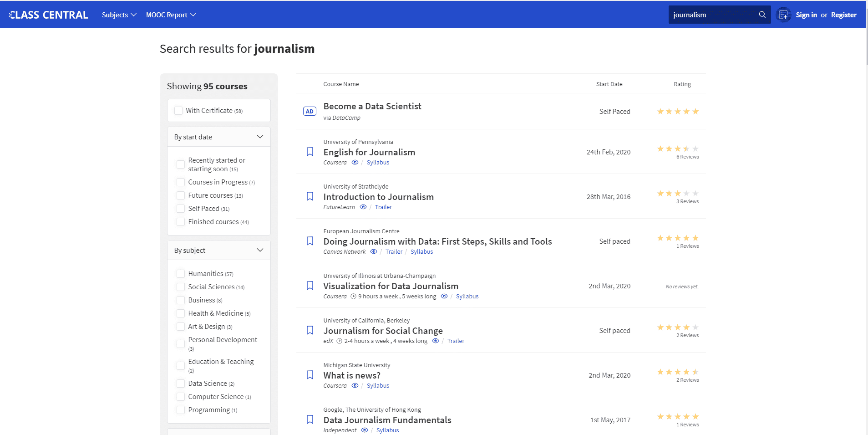Check the Health & Medicine subject filter
The image size is (868, 435).
[181, 313]
